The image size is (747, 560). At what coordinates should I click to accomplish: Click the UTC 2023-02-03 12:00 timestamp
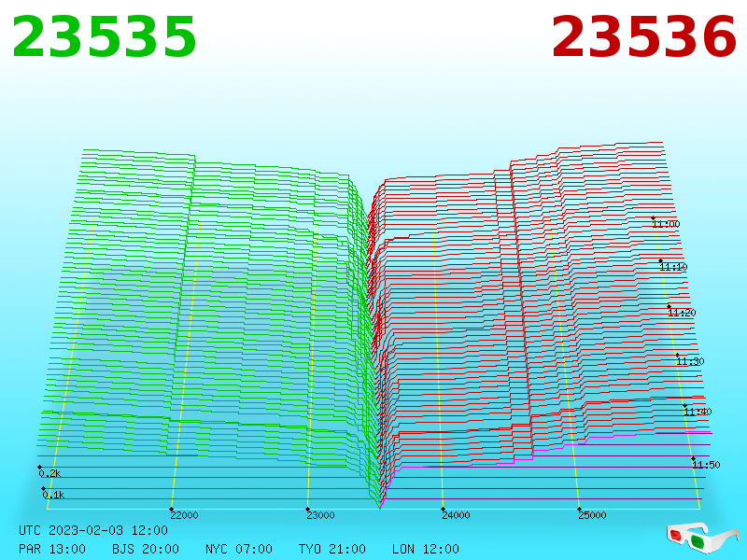pyautogui.click(x=93, y=530)
